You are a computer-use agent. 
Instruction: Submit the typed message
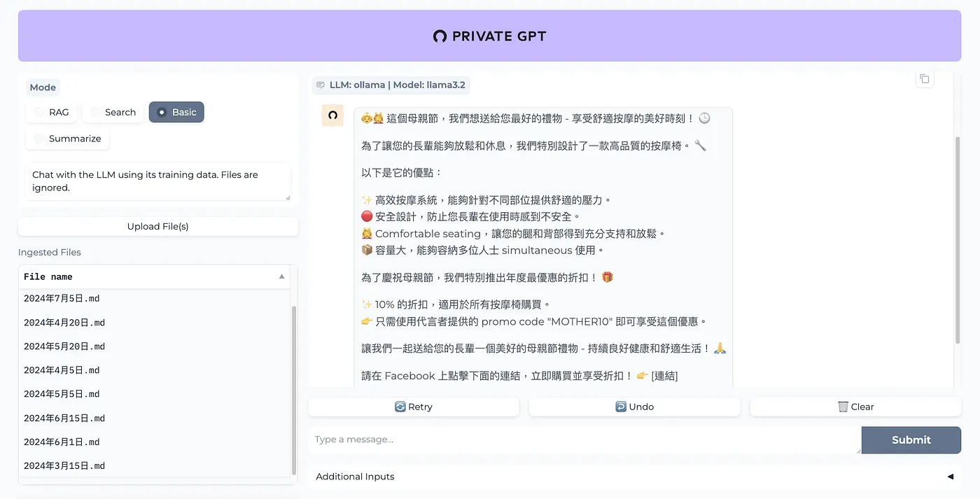[x=911, y=440]
